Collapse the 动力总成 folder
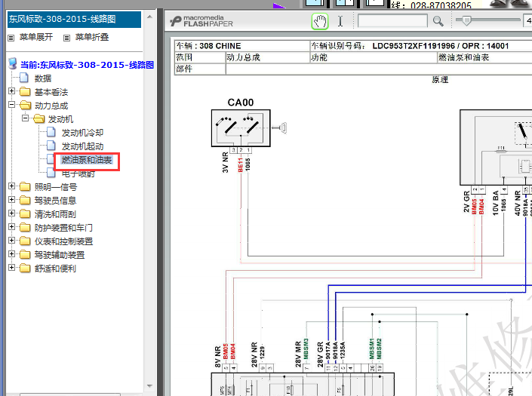 tap(11, 105)
